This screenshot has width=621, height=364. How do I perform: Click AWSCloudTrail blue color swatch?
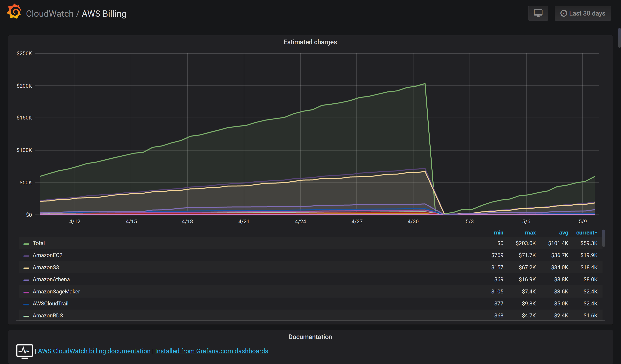[26, 304]
